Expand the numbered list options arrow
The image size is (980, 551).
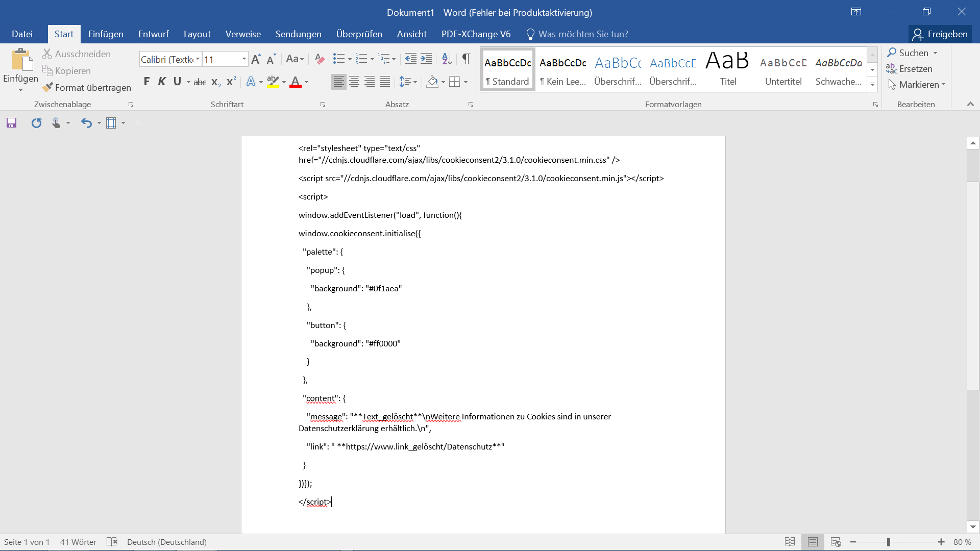[x=372, y=60]
